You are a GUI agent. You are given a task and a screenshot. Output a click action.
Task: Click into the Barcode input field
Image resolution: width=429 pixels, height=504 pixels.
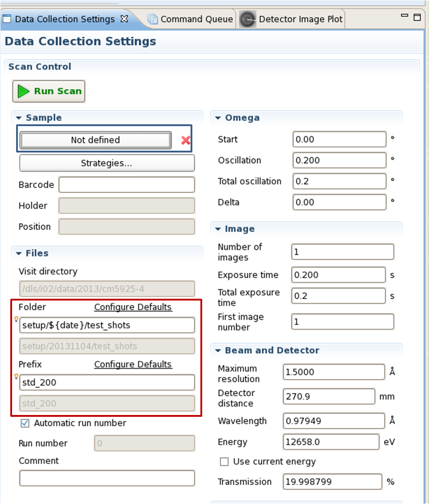(x=127, y=185)
